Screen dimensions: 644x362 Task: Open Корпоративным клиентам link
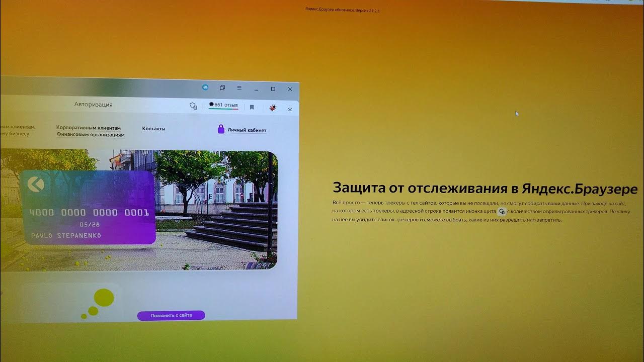coord(89,128)
